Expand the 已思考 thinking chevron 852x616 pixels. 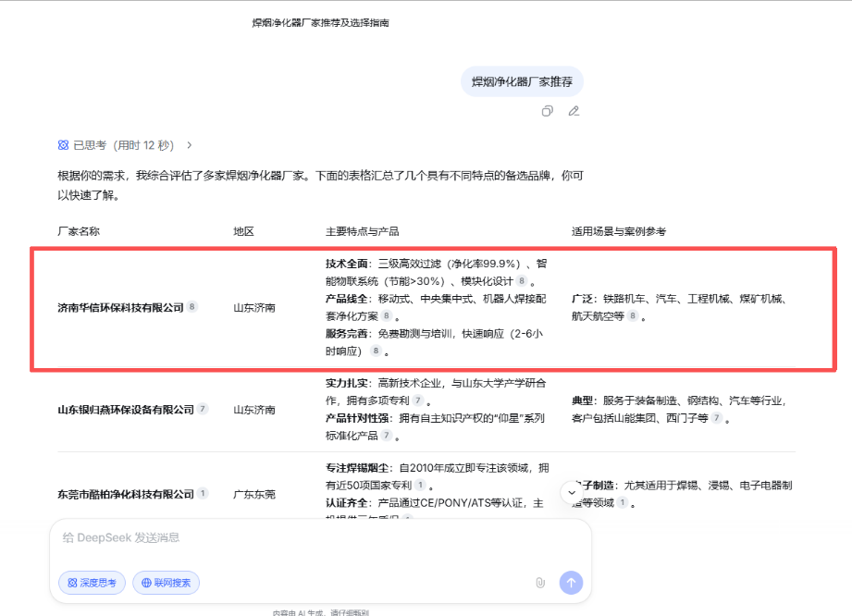point(190,145)
